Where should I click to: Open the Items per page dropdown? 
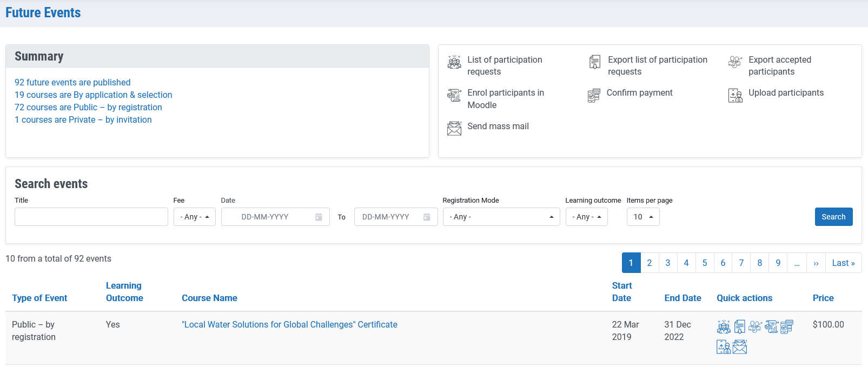click(x=643, y=217)
